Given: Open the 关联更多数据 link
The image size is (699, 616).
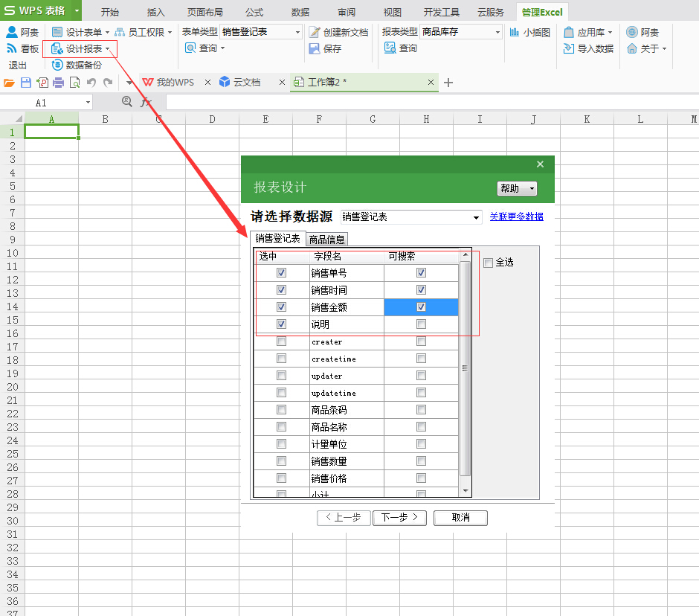Looking at the screenshot, I should 516,216.
